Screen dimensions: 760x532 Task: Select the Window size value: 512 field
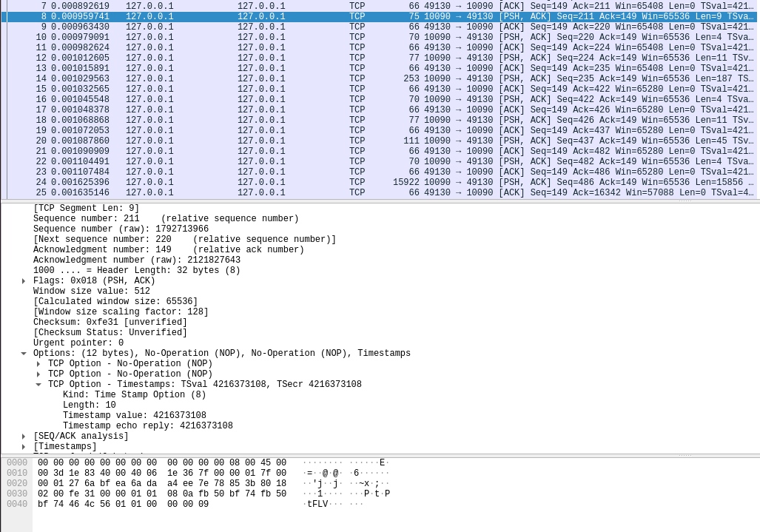(x=91, y=291)
